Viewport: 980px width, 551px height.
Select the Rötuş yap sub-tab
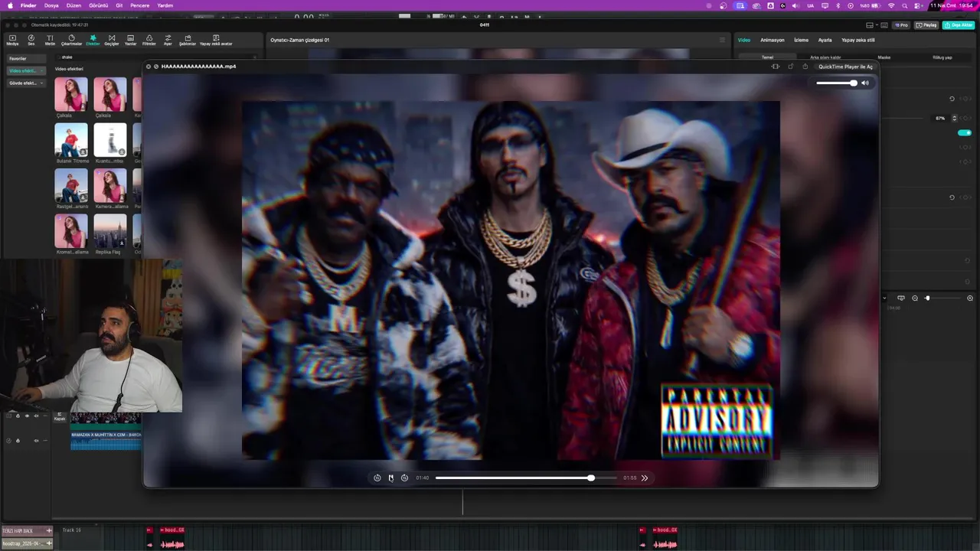tap(942, 57)
